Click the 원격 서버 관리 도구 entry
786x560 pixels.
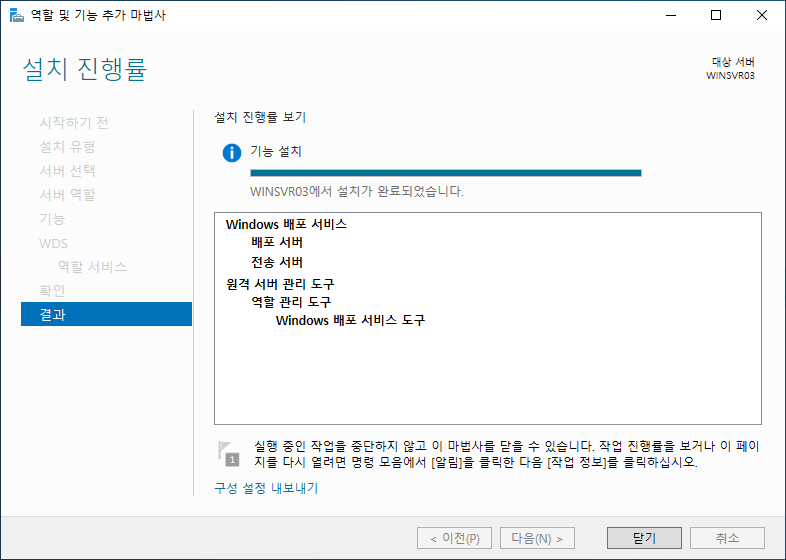click(x=280, y=284)
